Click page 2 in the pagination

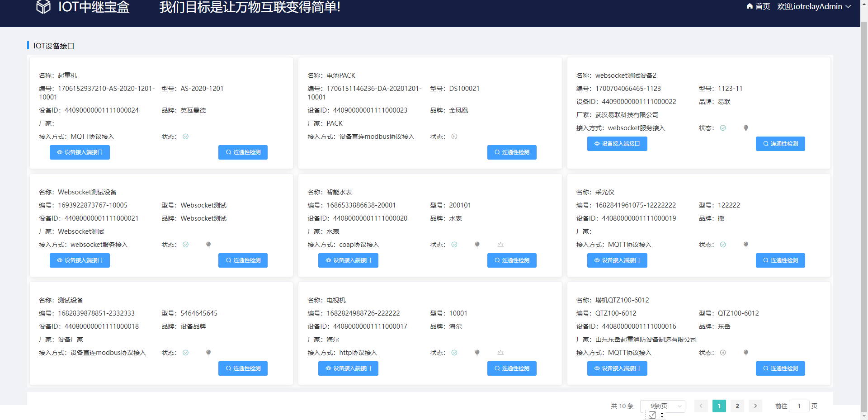pos(737,406)
